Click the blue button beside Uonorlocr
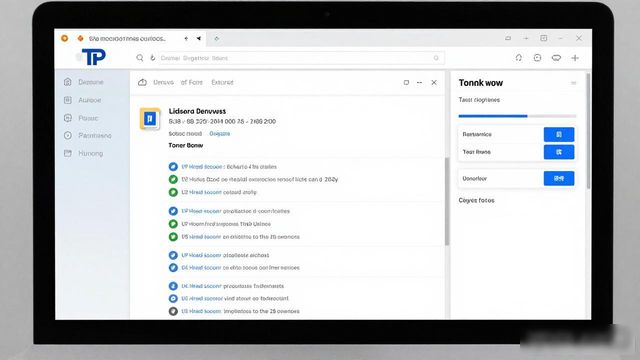 click(559, 178)
